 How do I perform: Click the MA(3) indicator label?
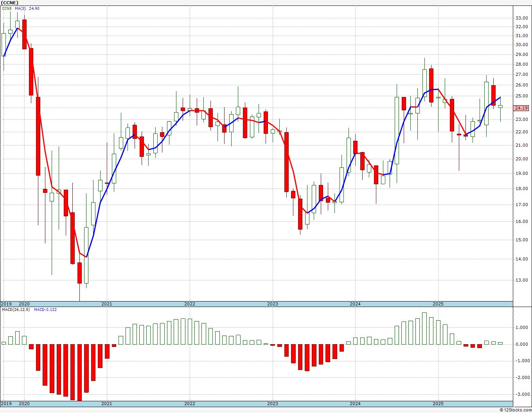[x=20, y=9]
